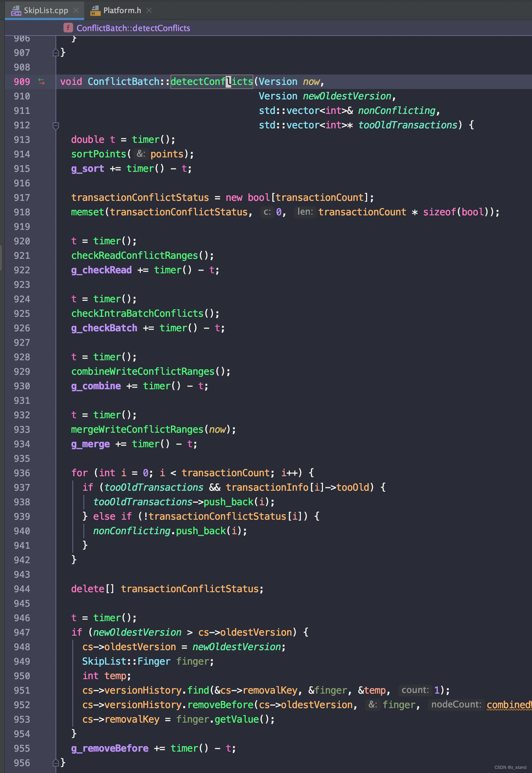Click mergeWriteConflictRanges call
Viewport: 532px width, 773px height.
click(x=137, y=429)
